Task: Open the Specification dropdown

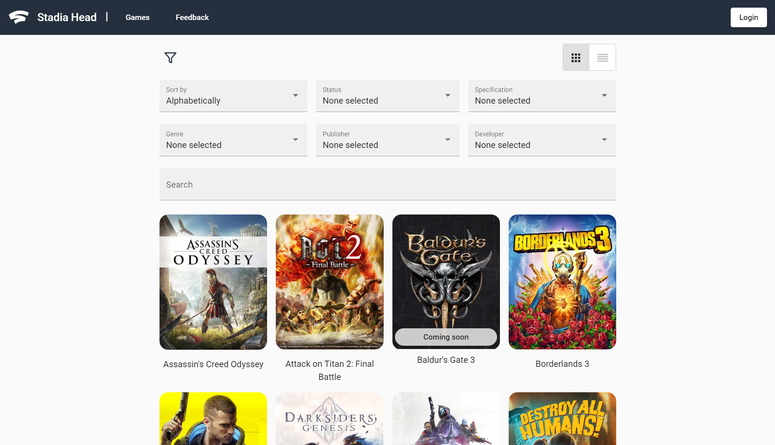Action: coord(542,96)
